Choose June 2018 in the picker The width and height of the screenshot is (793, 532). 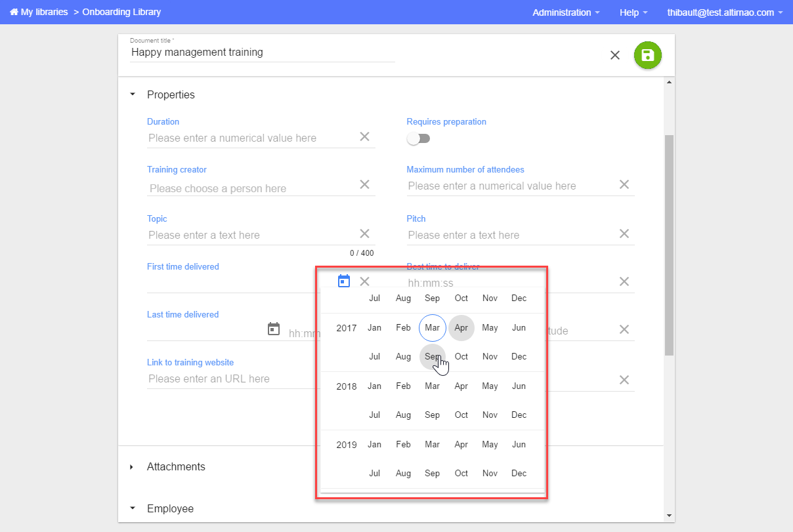point(519,386)
